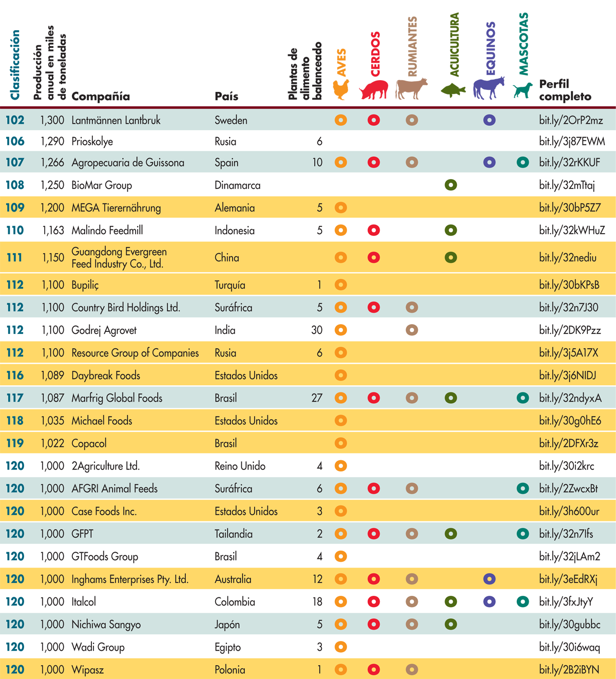This screenshot has width=616, height=679.
Task: Click the Aves dot in the Michael Foods row
Action: coord(341,420)
